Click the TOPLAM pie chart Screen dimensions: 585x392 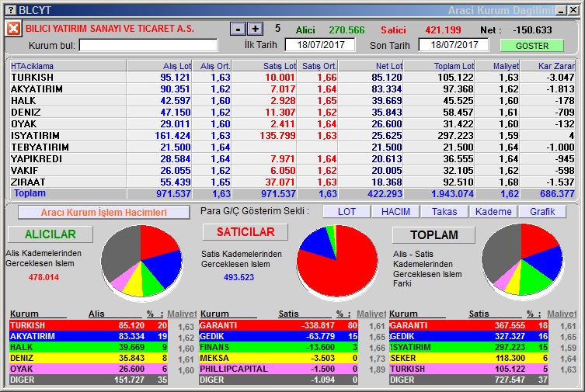522,260
